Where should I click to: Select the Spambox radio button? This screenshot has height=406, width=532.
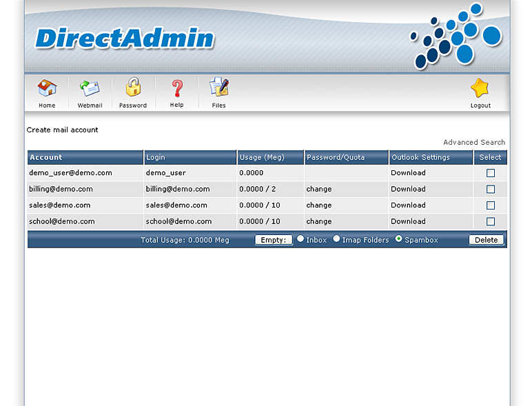398,239
